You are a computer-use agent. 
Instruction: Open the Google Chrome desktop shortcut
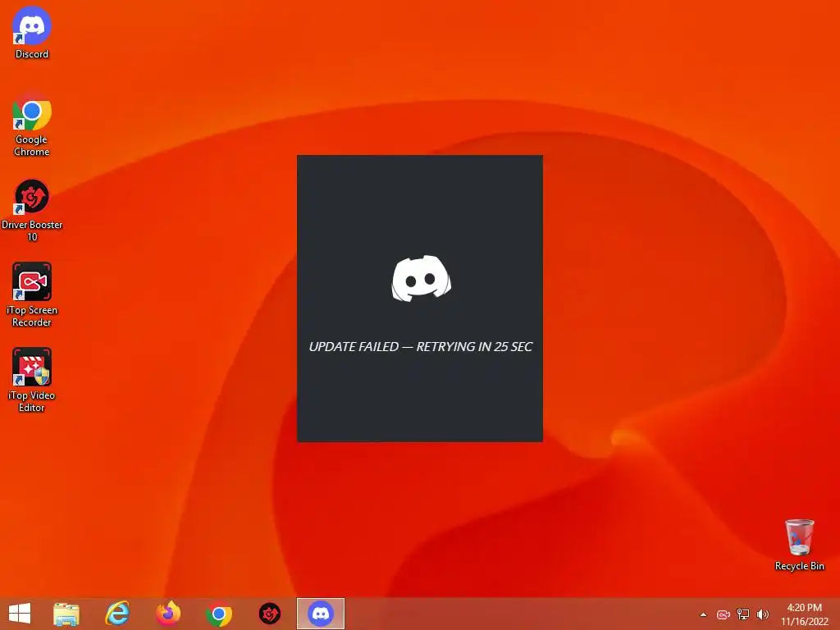point(32,126)
